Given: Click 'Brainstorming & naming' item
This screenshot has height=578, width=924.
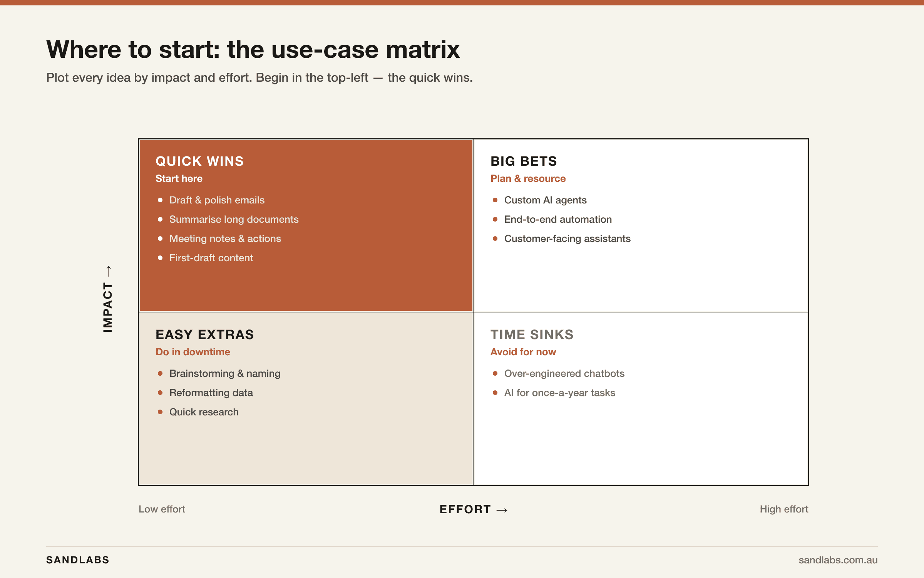Looking at the screenshot, I should pos(225,373).
